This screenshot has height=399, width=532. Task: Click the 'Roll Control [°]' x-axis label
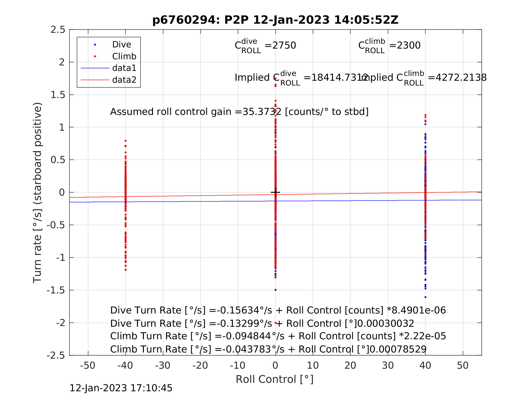coord(275,379)
